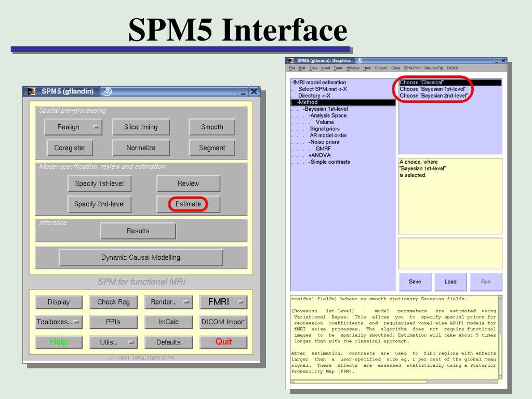This screenshot has width=532, height=399.
Task: Select the -Method tree row
Action: (x=343, y=102)
